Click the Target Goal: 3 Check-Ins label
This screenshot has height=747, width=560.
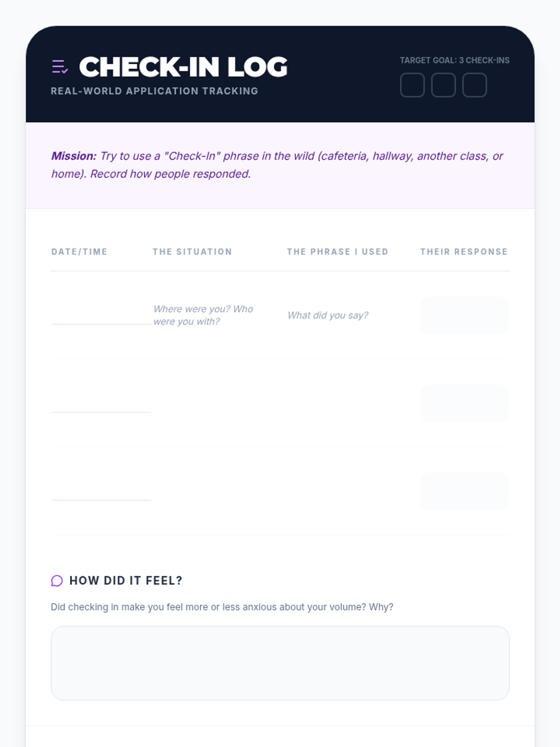[x=455, y=60]
